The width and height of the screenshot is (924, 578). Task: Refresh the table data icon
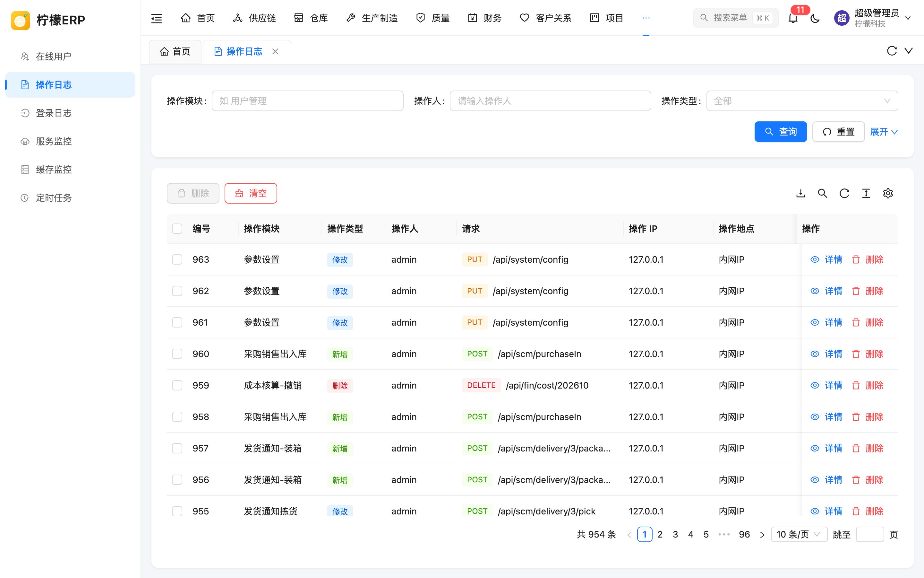tap(844, 193)
